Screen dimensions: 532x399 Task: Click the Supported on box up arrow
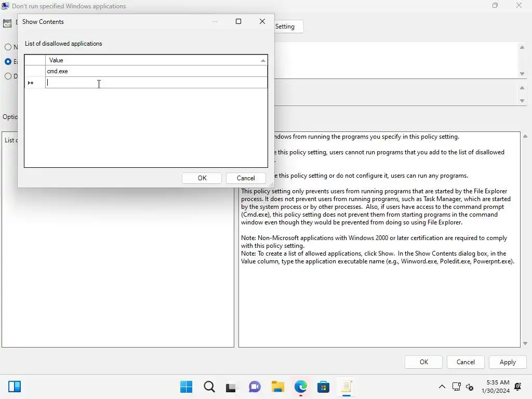tap(522, 88)
